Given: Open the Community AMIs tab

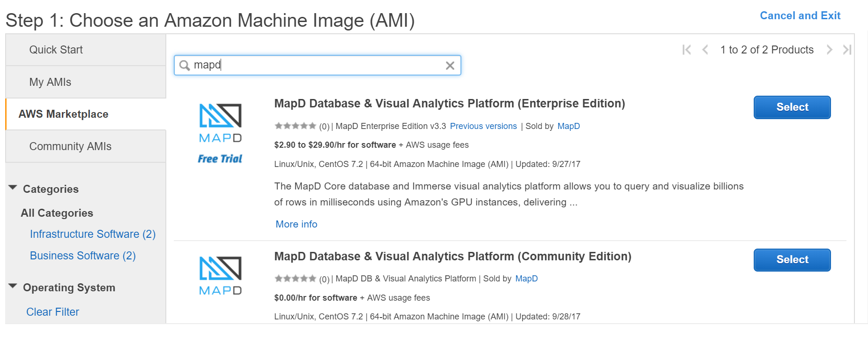Looking at the screenshot, I should 70,146.
